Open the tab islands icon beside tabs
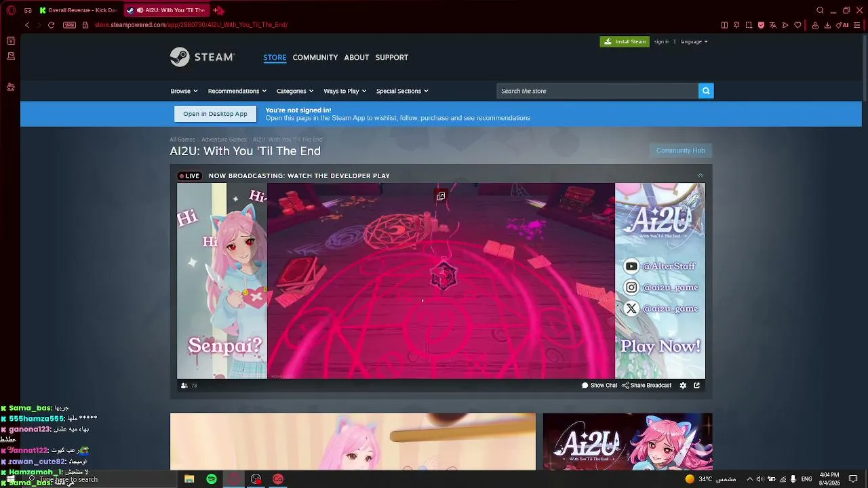 coord(28,10)
